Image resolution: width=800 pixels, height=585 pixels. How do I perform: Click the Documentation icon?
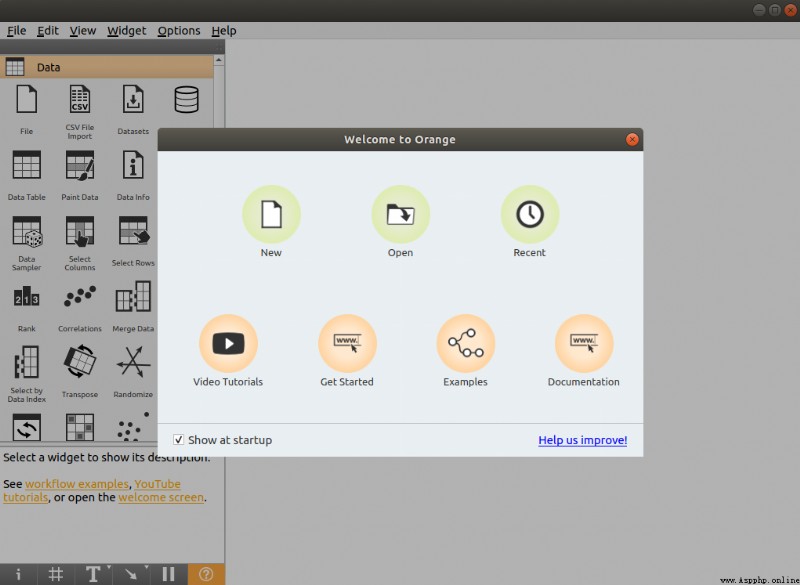584,343
